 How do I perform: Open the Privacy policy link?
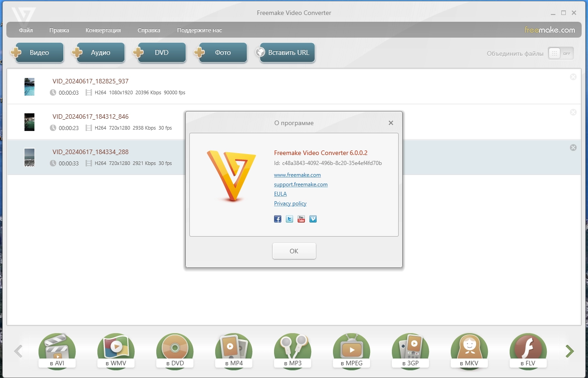click(290, 204)
